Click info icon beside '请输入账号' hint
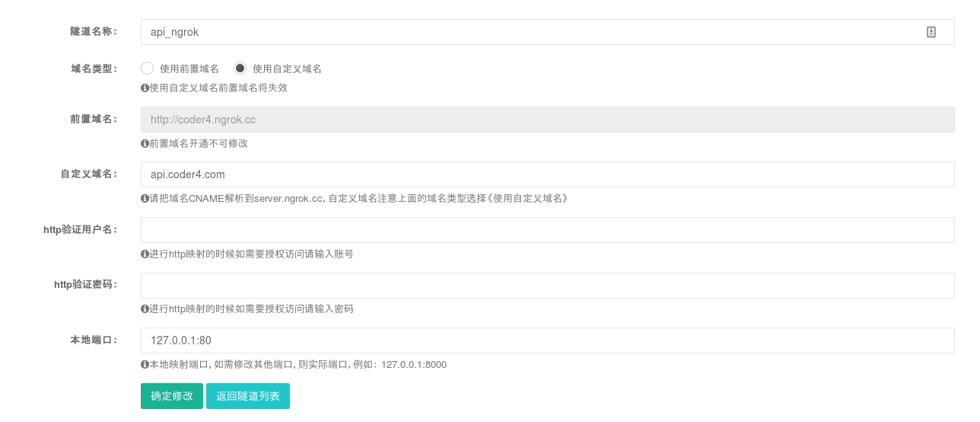Image resolution: width=980 pixels, height=422 pixels. 145,254
